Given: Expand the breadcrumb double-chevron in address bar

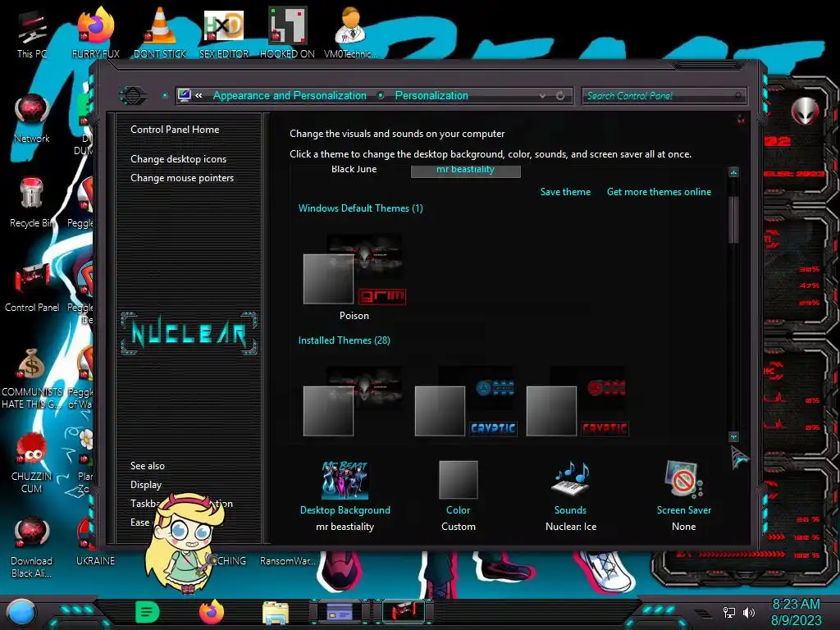Looking at the screenshot, I should pos(199,96).
